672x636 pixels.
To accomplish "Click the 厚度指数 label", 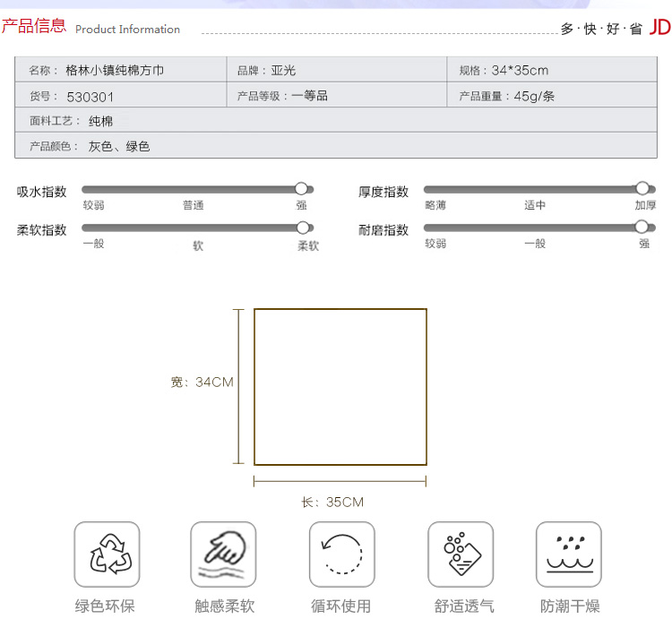I will 383,192.
